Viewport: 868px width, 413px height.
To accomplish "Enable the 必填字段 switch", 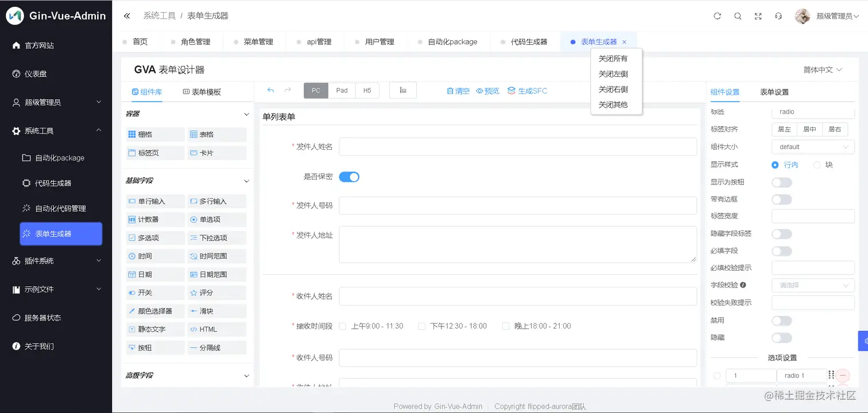I will coord(781,251).
